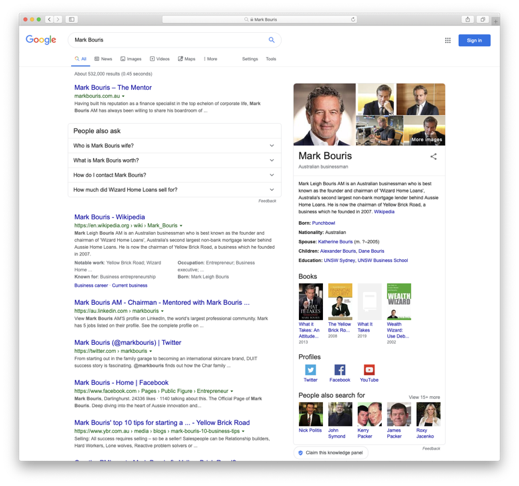Click the Safari address bar
519x486 pixels.
259,19
